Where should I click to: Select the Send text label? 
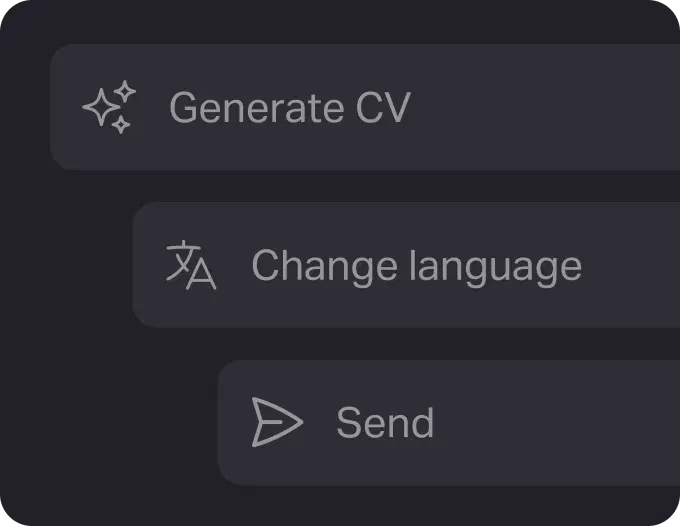coord(385,423)
